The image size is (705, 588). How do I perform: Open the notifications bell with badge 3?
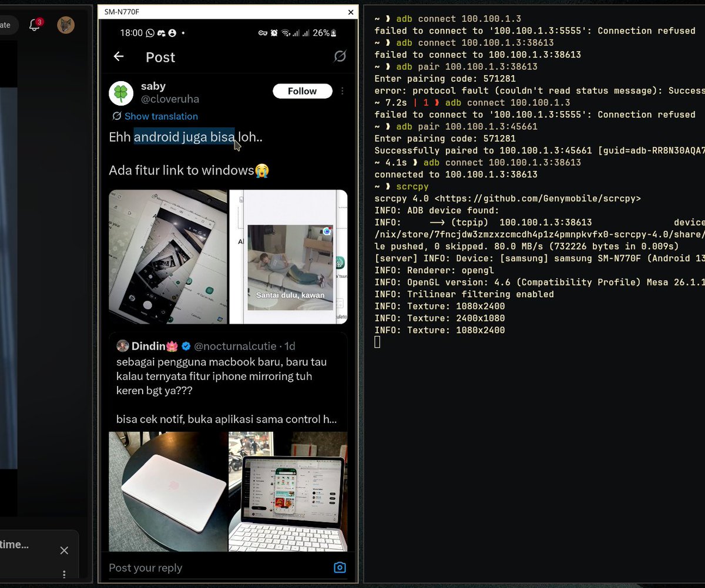click(35, 25)
